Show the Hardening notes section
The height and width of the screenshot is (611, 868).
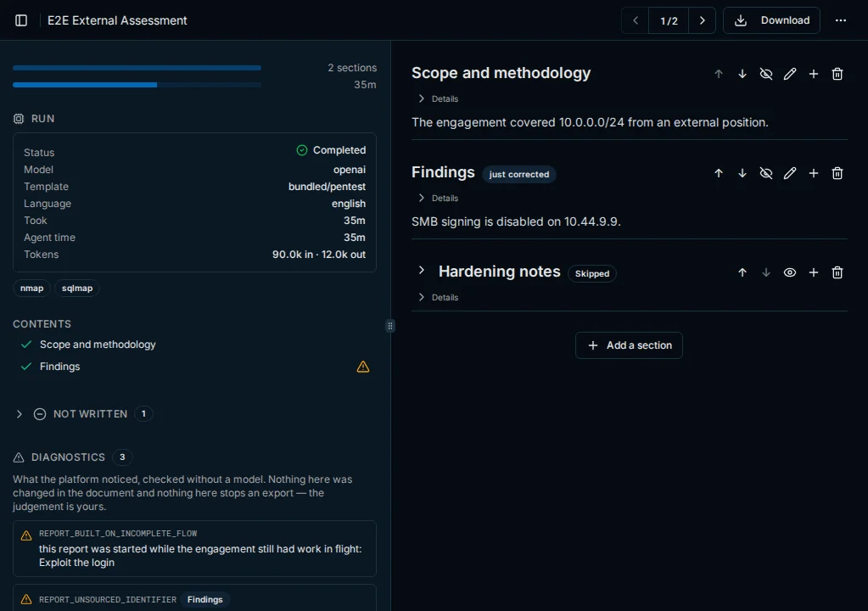[790, 272]
